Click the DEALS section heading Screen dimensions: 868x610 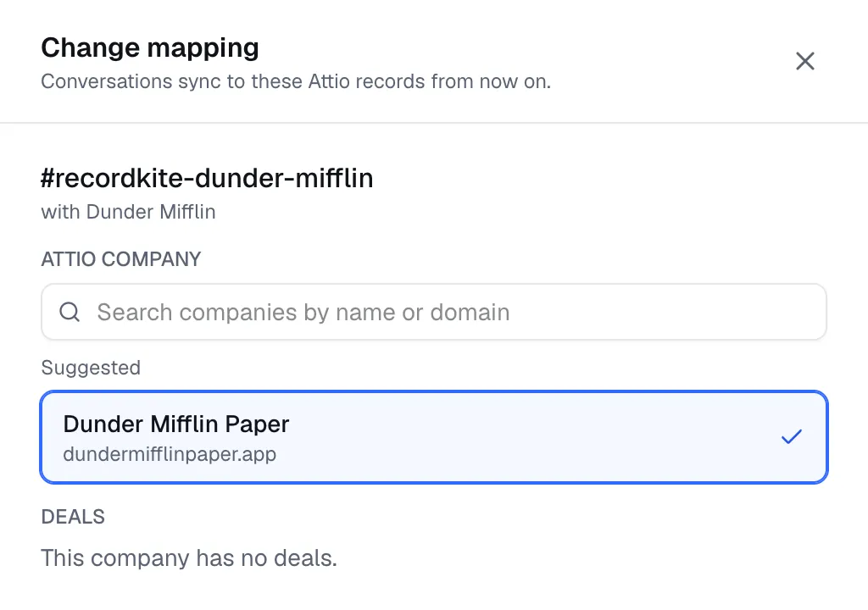tap(73, 517)
